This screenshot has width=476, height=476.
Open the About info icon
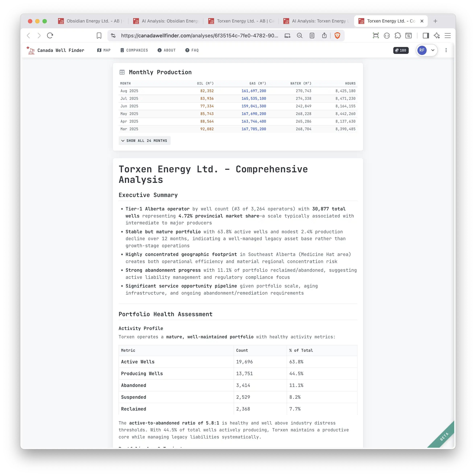[160, 50]
